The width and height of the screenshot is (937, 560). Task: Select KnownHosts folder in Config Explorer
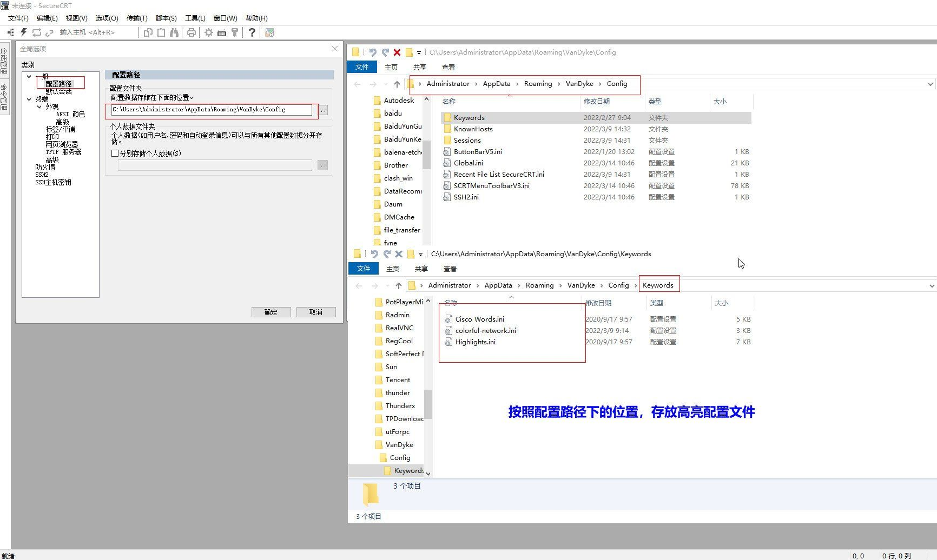tap(473, 129)
